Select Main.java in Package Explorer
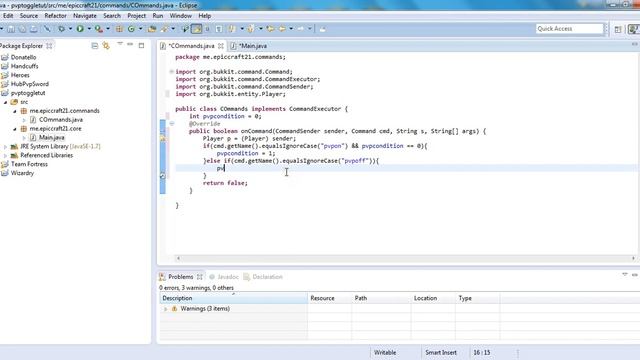640x360 pixels. pos(51,138)
